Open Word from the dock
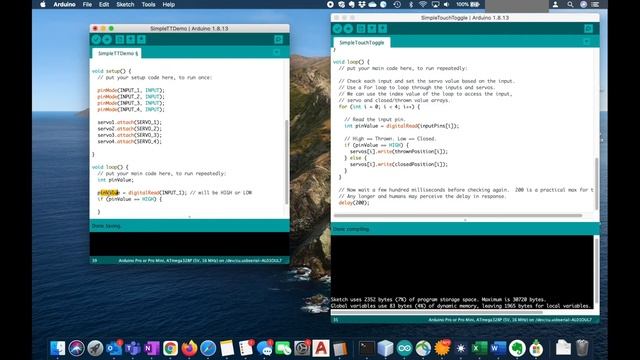 (x=498, y=348)
